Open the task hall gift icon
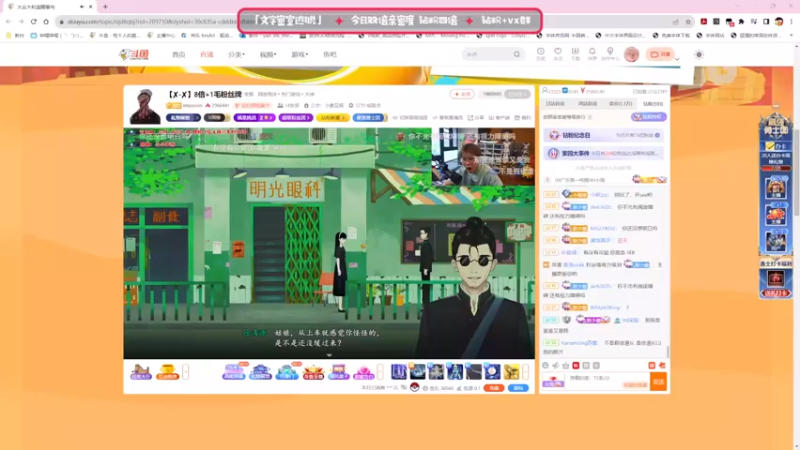 coord(141,372)
